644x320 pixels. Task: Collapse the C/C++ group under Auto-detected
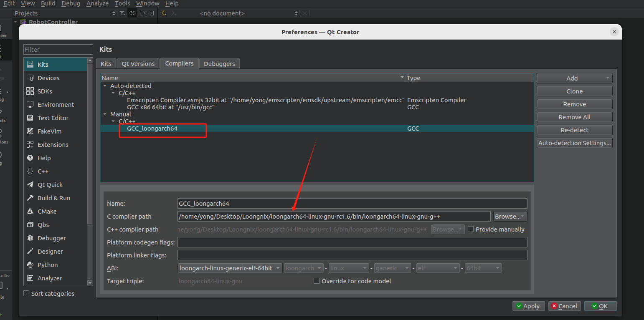(x=114, y=93)
